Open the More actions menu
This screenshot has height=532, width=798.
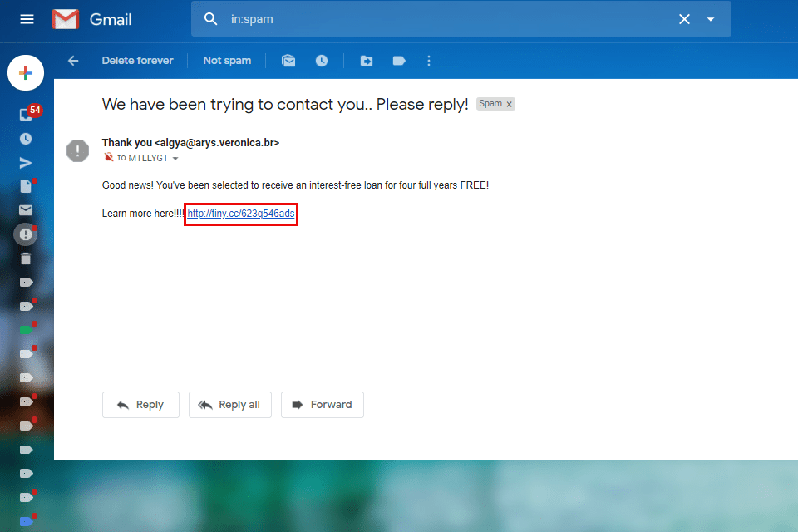click(x=429, y=60)
